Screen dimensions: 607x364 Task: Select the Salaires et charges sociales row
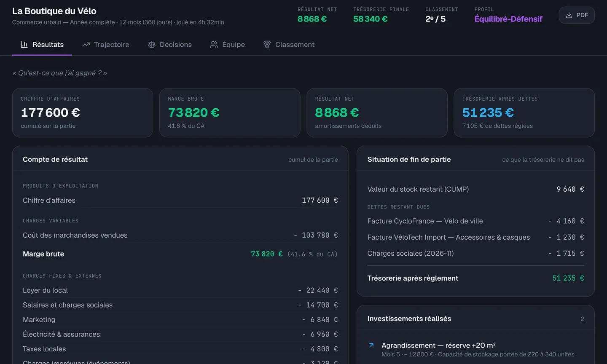pyautogui.click(x=180, y=305)
